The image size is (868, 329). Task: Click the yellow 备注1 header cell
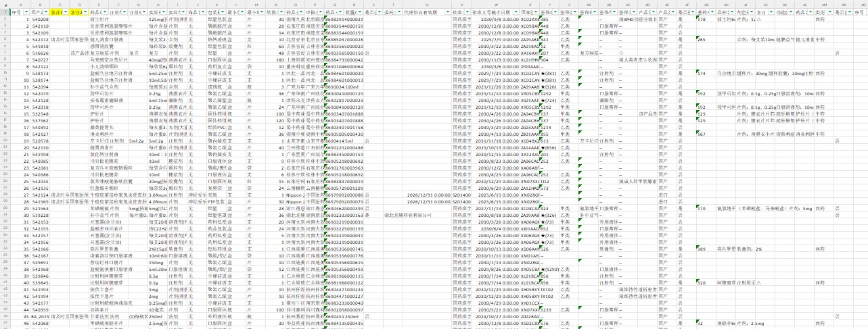(x=58, y=13)
